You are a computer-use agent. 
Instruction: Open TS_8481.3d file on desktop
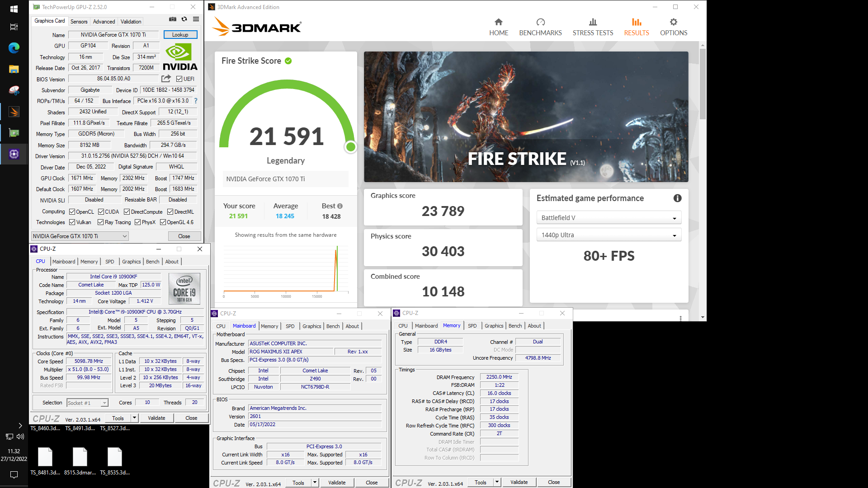[45, 461]
